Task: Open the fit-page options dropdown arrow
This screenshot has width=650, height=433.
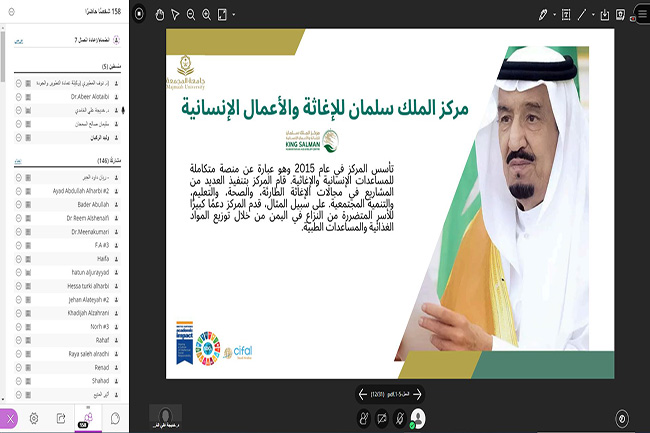Action: click(234, 15)
